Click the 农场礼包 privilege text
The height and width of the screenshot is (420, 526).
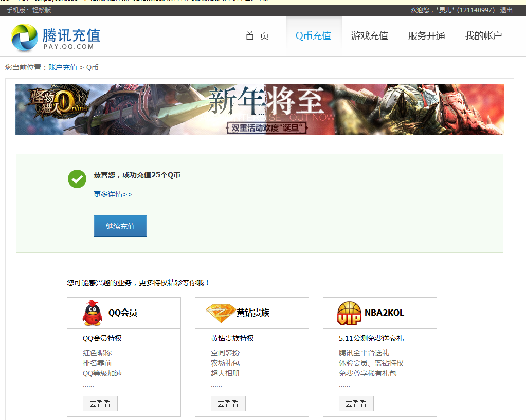[225, 363]
